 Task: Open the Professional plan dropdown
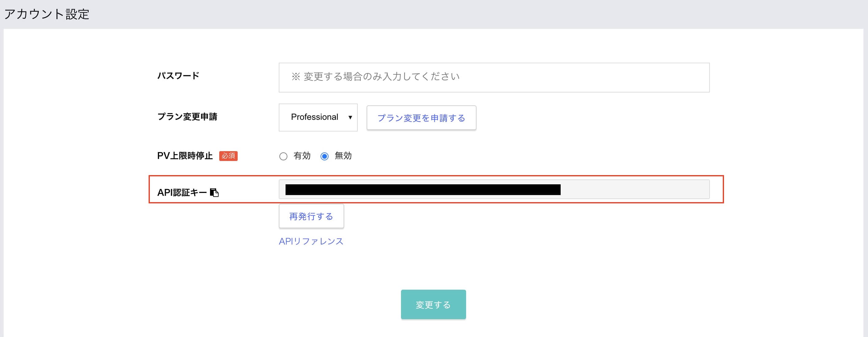(318, 117)
